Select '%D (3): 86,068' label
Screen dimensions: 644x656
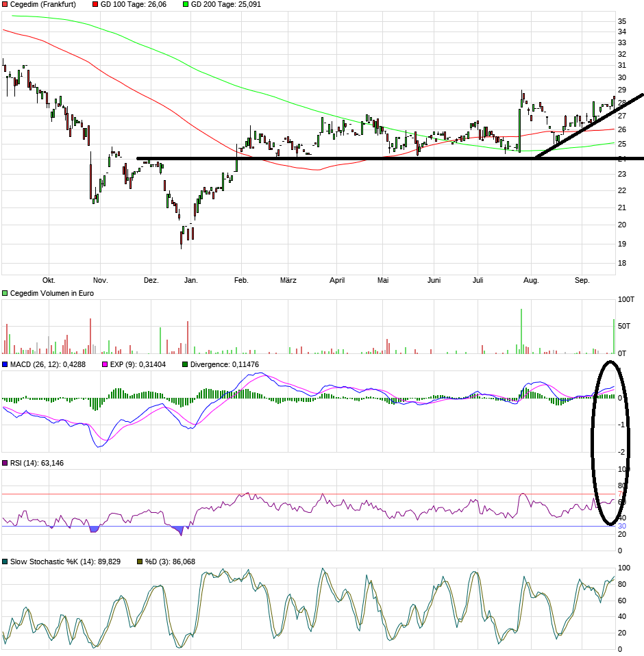pos(171,562)
